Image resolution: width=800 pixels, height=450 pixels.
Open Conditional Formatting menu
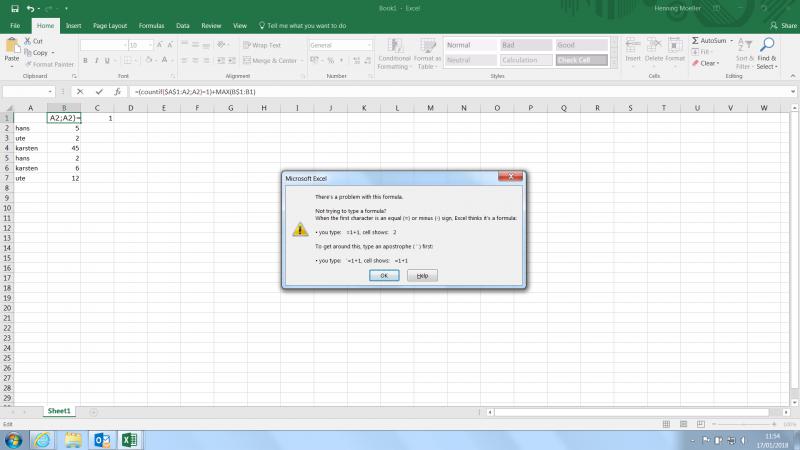394,54
